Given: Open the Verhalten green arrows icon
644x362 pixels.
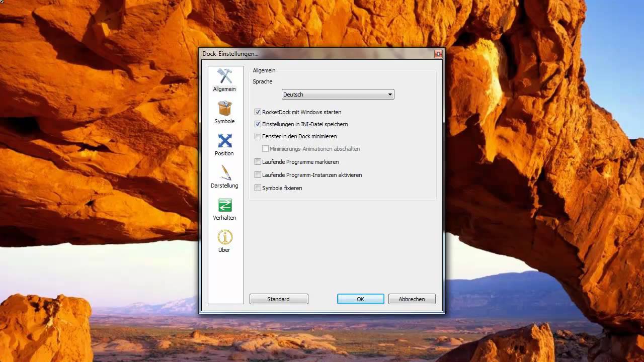Looking at the screenshot, I should click(x=224, y=205).
